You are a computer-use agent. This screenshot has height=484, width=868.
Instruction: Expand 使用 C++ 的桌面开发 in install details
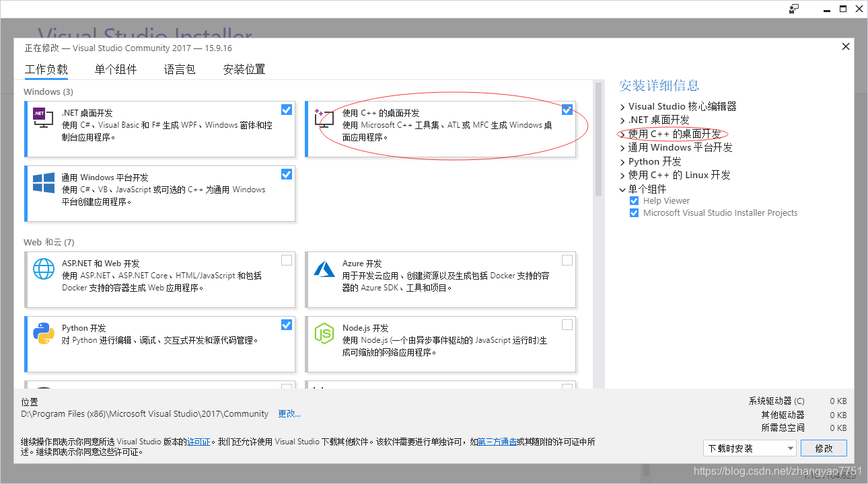(x=622, y=134)
